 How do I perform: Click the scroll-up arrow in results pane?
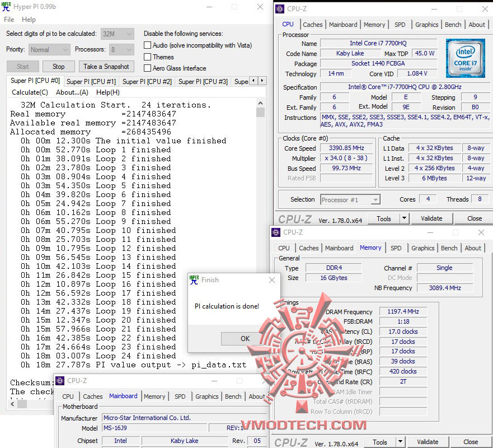[x=260, y=103]
